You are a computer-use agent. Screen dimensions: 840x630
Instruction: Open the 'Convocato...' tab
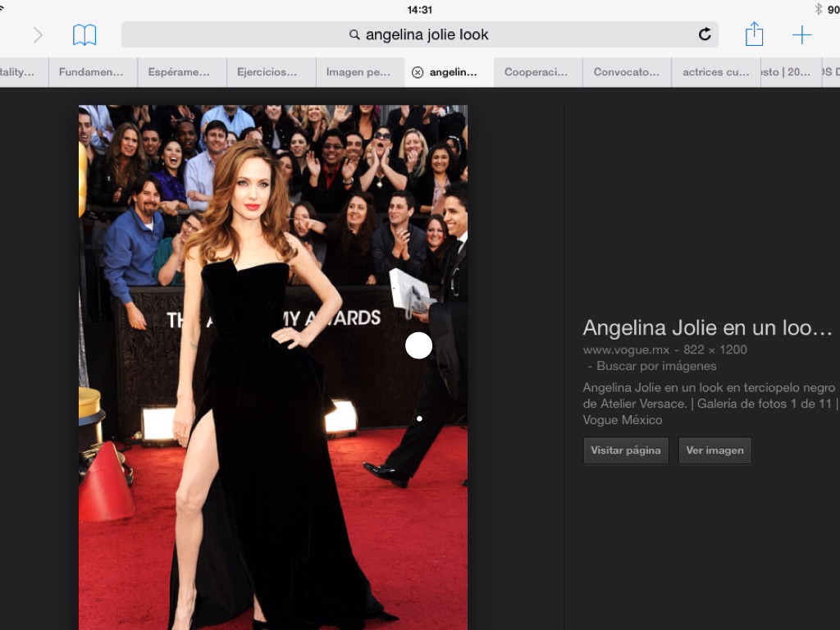point(626,72)
